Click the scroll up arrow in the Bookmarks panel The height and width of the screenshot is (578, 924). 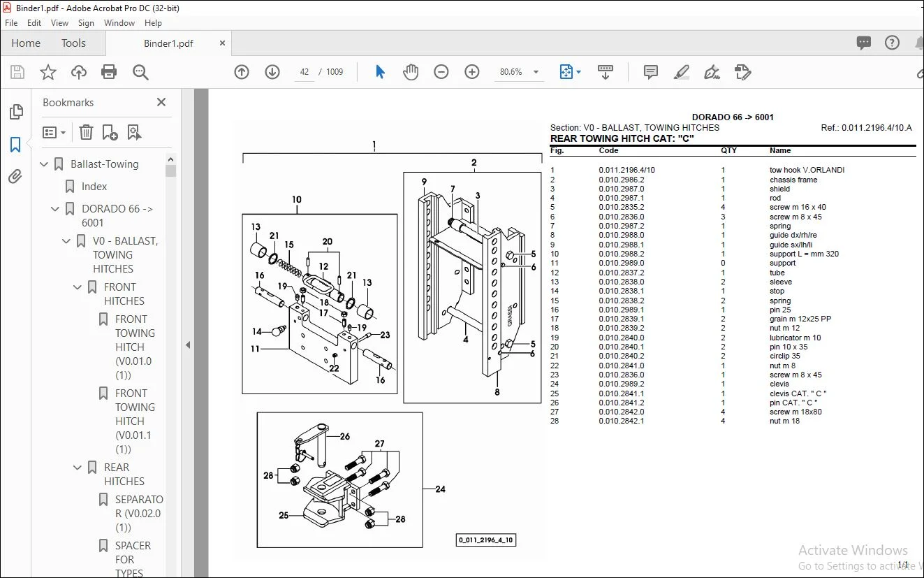tap(170, 159)
